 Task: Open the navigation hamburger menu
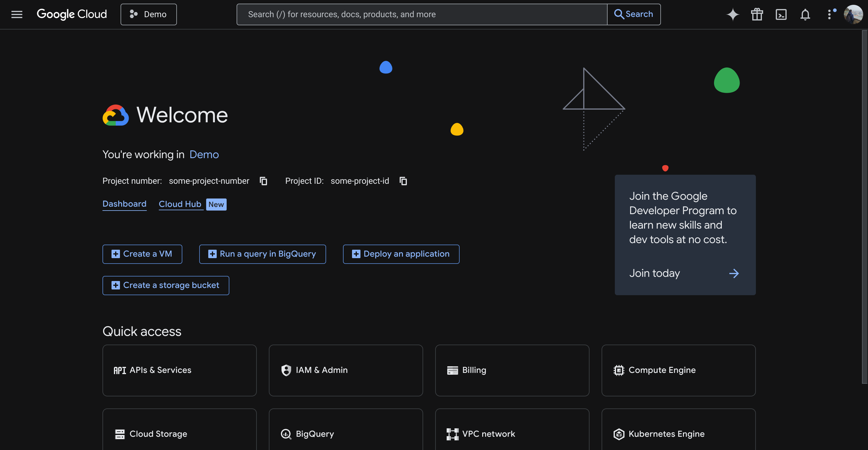17,14
